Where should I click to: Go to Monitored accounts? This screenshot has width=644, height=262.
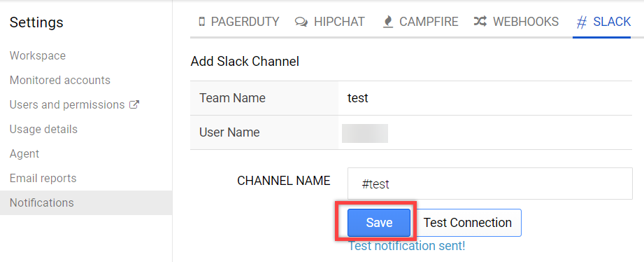[60, 80]
